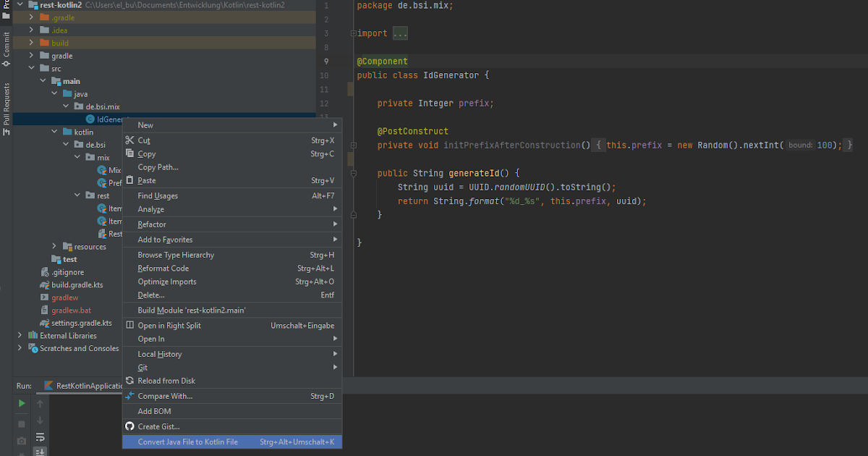Viewport: 868px width, 456px height.
Task: Select Reformat Code from the context menu
Action: [161, 268]
